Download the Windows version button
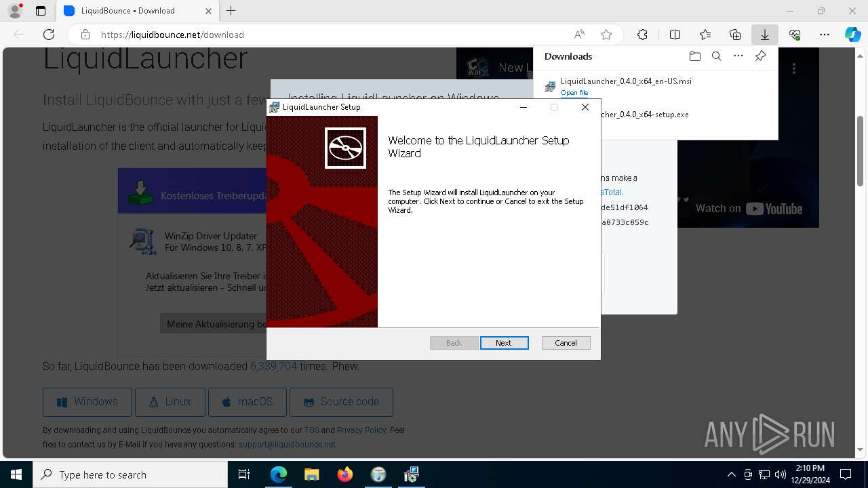 pyautogui.click(x=87, y=402)
